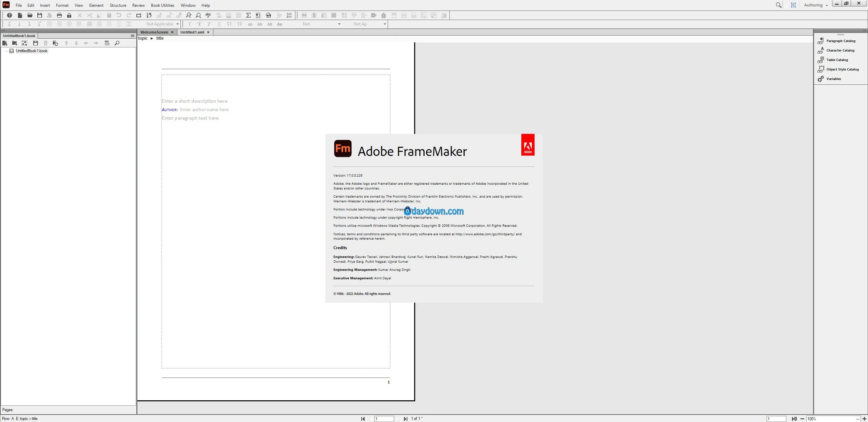This screenshot has height=422, width=868.
Task: Click the book panel search magnifier icon
Action: [x=117, y=43]
